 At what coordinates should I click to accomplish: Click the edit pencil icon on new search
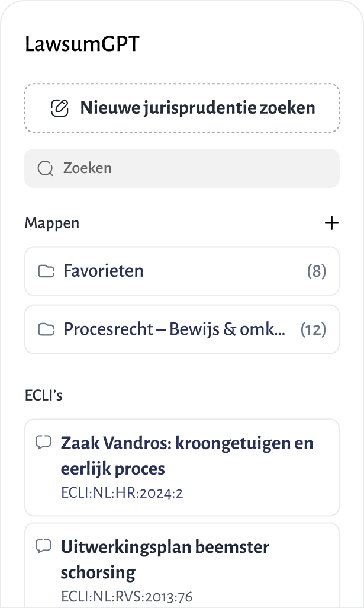(x=59, y=108)
